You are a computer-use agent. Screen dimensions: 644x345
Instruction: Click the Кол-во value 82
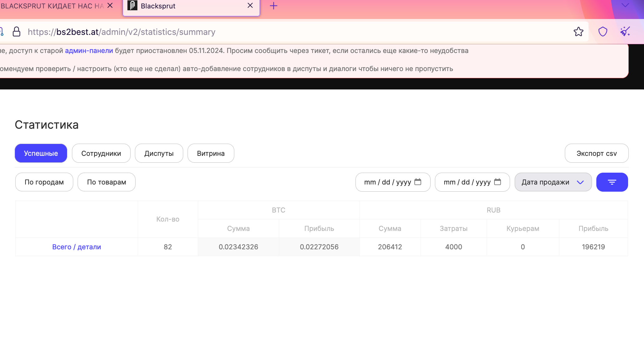point(168,247)
